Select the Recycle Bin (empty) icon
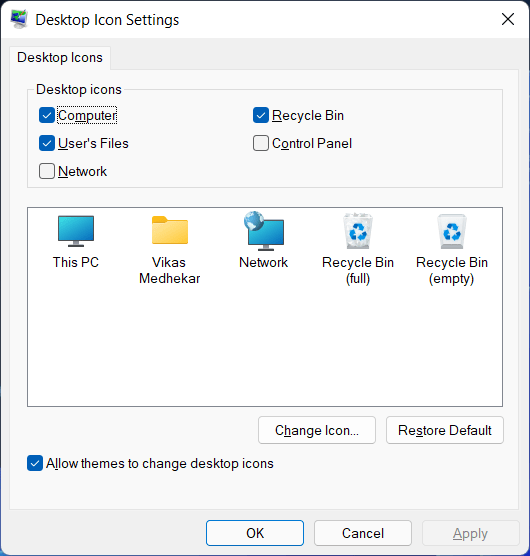This screenshot has height=556, width=530. tap(452, 231)
